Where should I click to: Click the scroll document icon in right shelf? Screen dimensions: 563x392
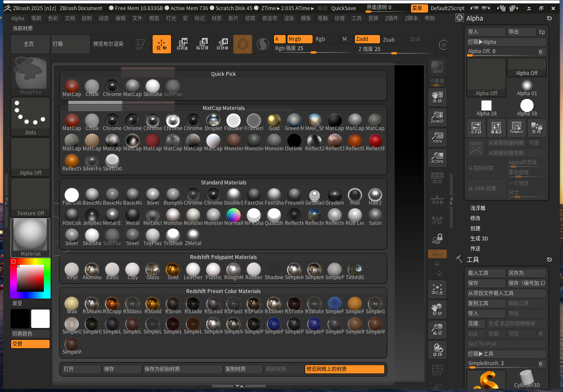pos(437,97)
